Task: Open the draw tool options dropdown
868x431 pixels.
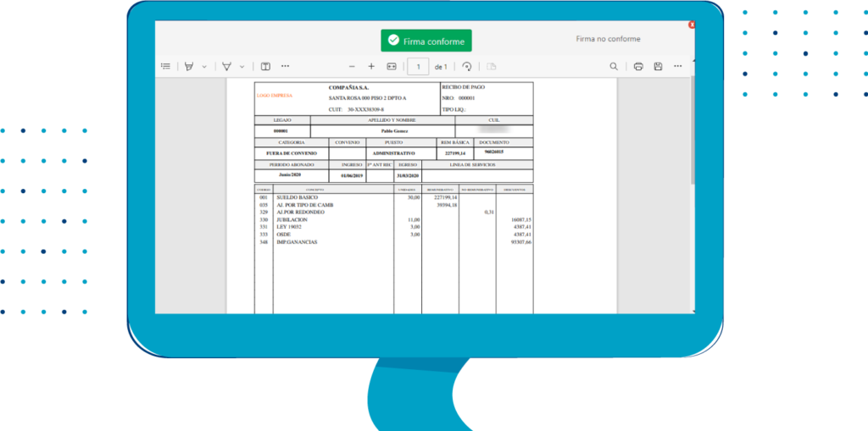Action: pyautogui.click(x=242, y=66)
